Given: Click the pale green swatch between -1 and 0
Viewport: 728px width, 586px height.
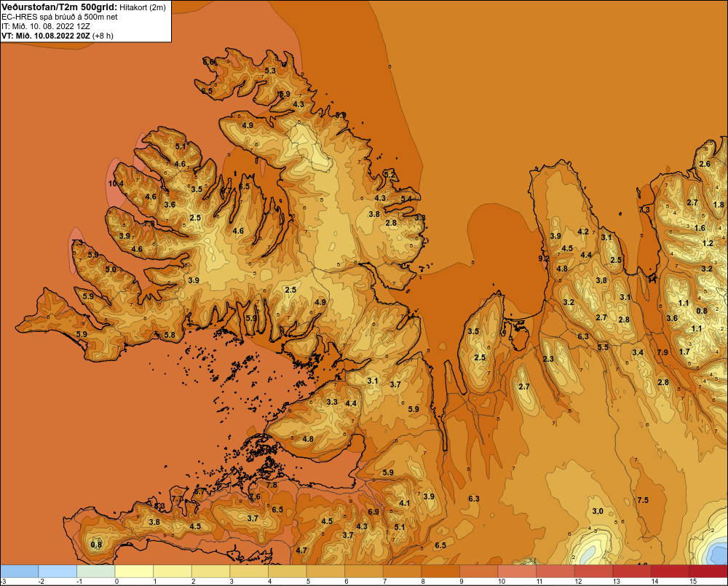Looking at the screenshot, I should coord(95,571).
